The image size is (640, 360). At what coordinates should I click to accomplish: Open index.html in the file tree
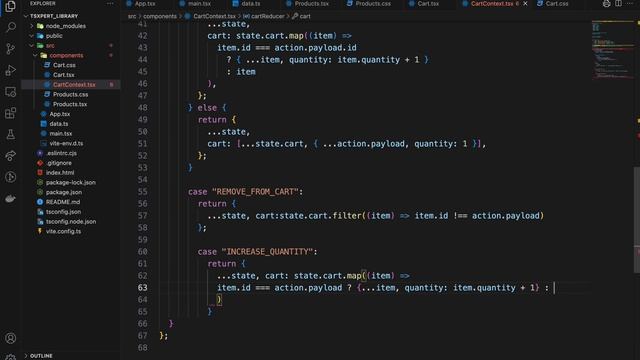pos(60,173)
